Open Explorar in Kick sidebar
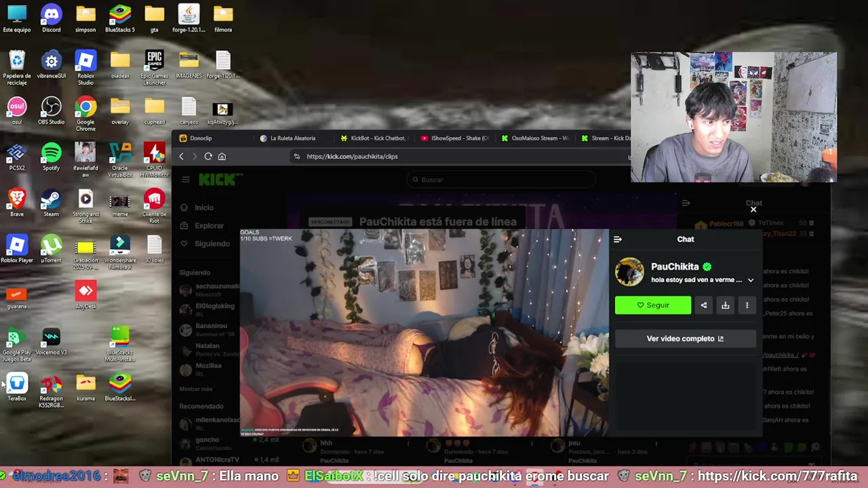This screenshot has height=488, width=868. point(209,226)
